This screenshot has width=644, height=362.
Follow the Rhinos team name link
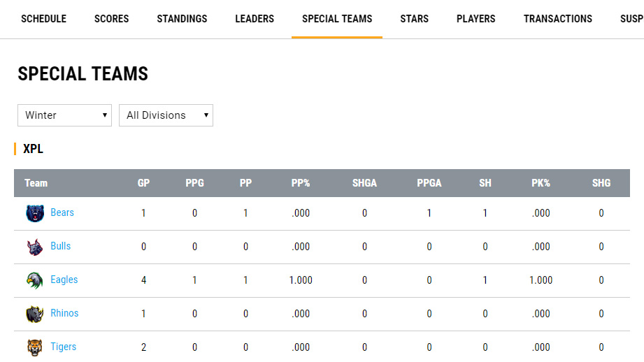[x=64, y=313]
